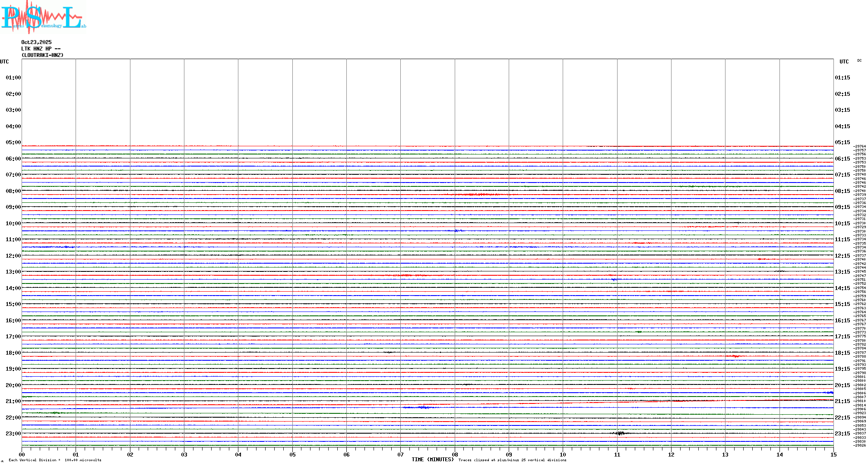
Task: Click black seismic burst on 23:00 trace
Action: click(x=620, y=433)
